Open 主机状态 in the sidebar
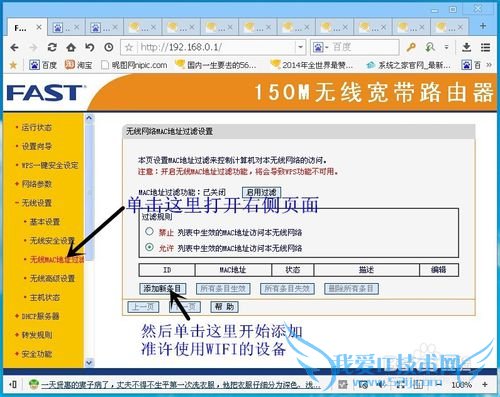 point(45,297)
